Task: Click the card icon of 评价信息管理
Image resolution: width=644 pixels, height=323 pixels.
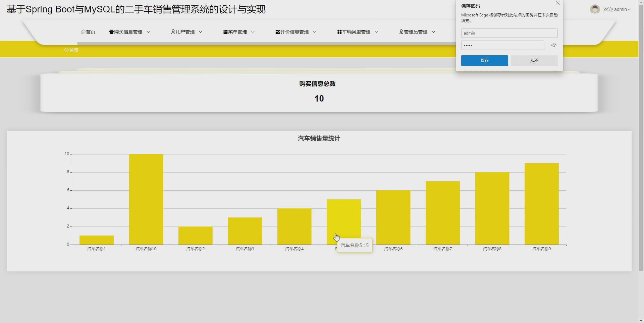Action: click(278, 32)
